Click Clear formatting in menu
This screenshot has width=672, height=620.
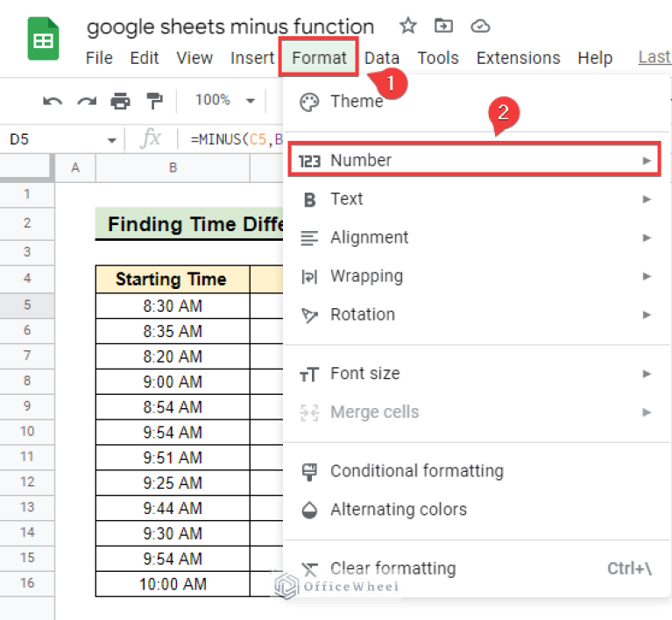point(393,568)
